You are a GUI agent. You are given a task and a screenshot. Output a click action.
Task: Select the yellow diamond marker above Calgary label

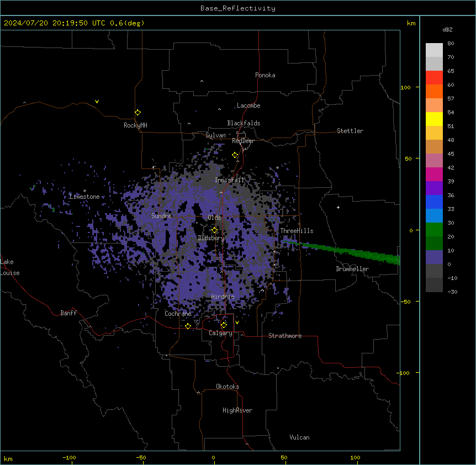(224, 325)
